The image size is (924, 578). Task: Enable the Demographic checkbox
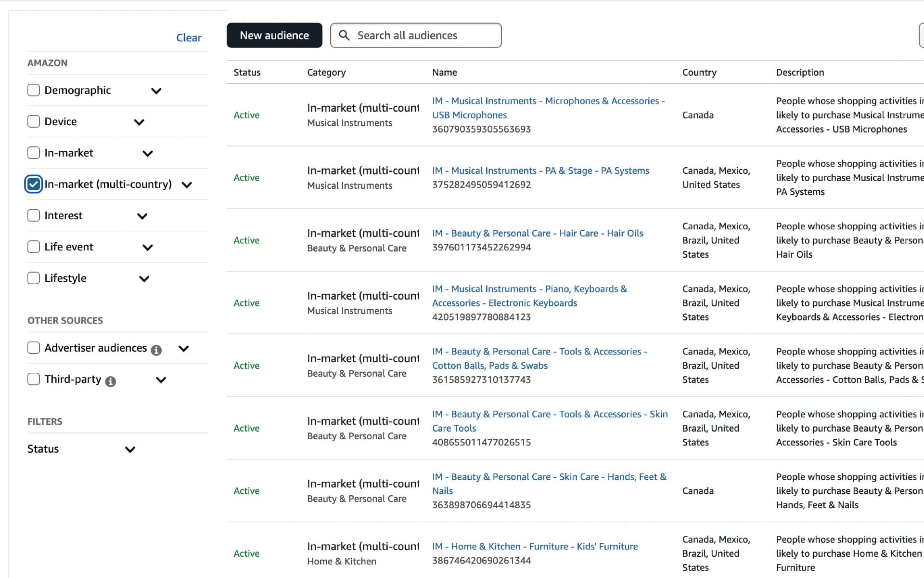[33, 90]
